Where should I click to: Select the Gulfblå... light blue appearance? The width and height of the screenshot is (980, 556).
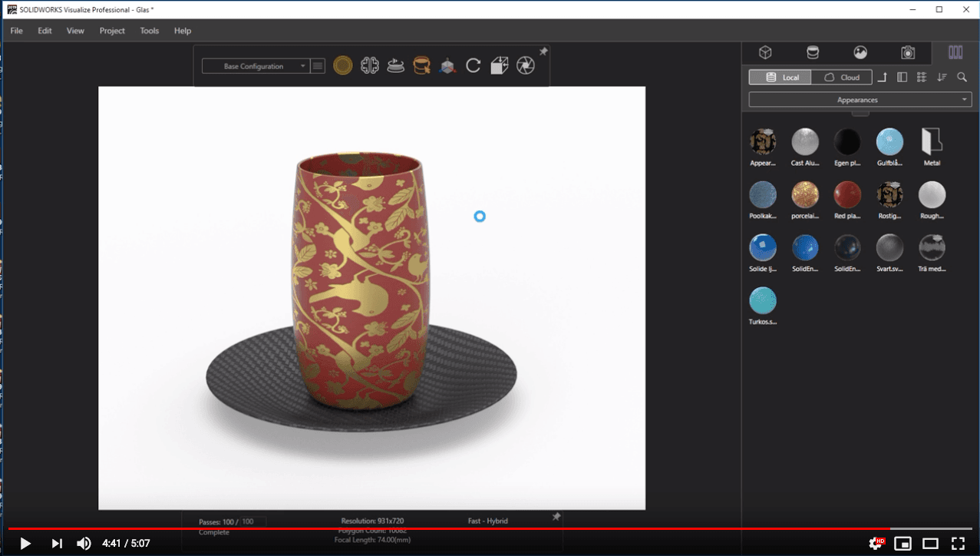click(890, 142)
